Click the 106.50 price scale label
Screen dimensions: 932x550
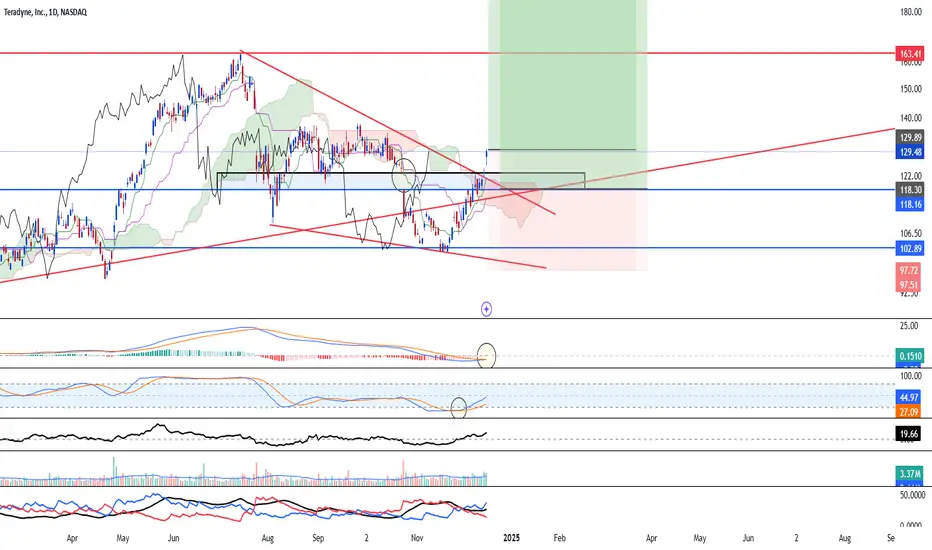click(910, 234)
